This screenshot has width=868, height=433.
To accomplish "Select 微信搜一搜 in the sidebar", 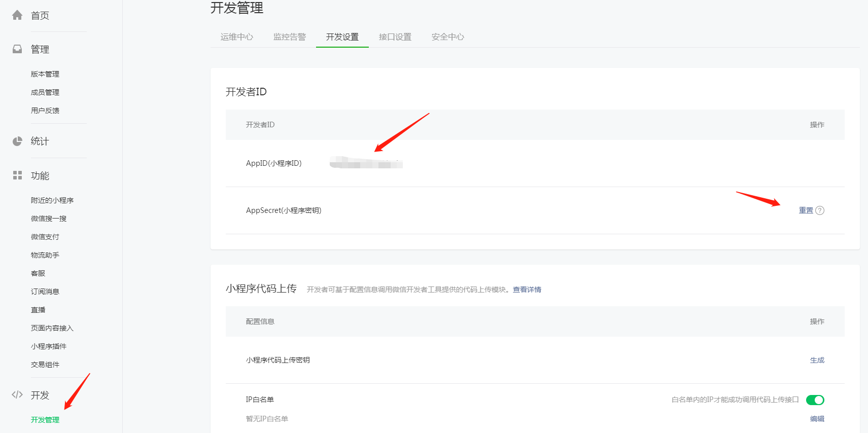I will pyautogui.click(x=49, y=219).
